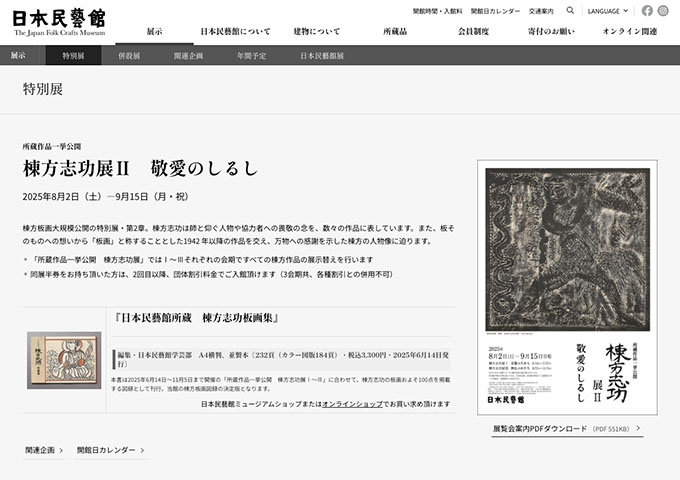Click the heading 棟方志功展II 敬愛のしるし
Screen dimensions: 680x480
click(x=141, y=169)
